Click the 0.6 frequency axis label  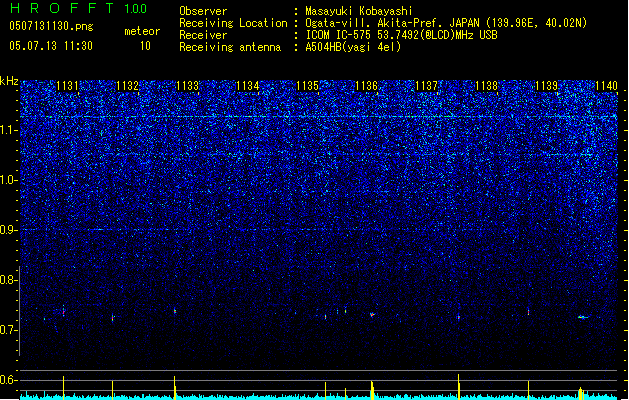coord(8,380)
